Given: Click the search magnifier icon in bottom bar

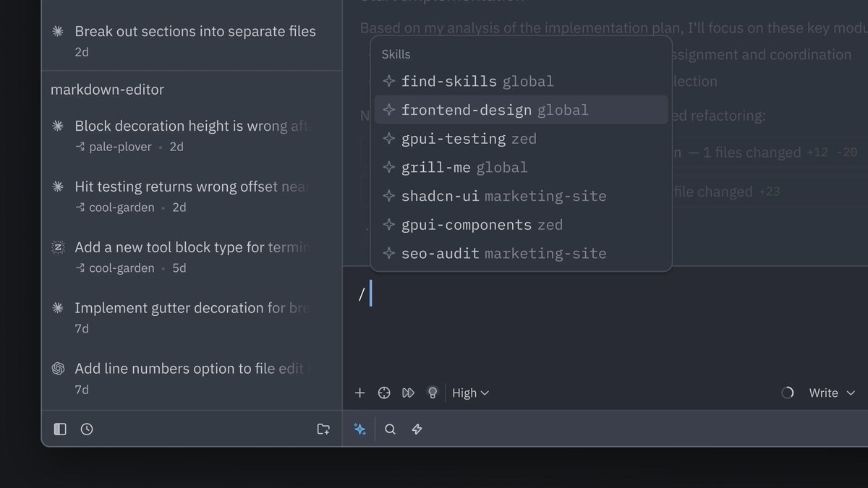Looking at the screenshot, I should pos(390,429).
